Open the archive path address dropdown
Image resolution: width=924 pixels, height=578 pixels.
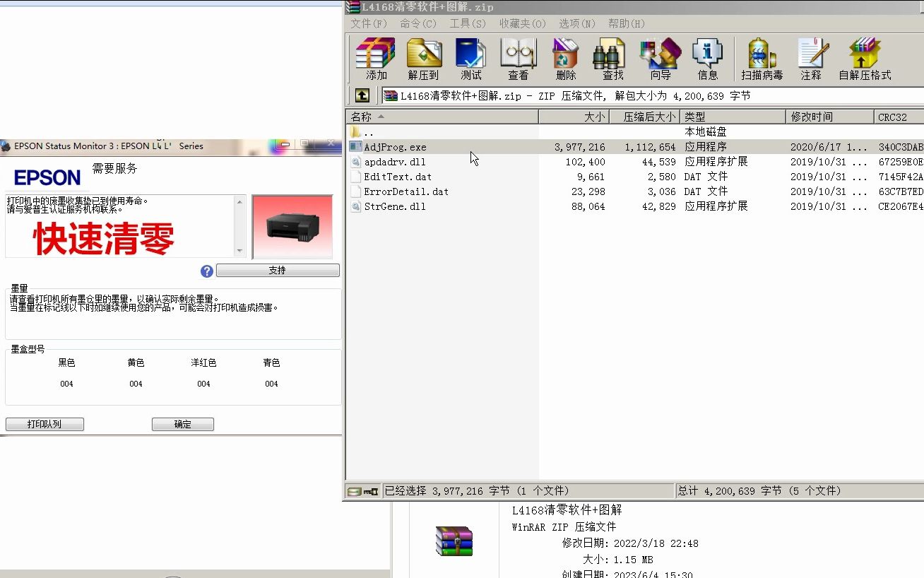click(x=652, y=95)
